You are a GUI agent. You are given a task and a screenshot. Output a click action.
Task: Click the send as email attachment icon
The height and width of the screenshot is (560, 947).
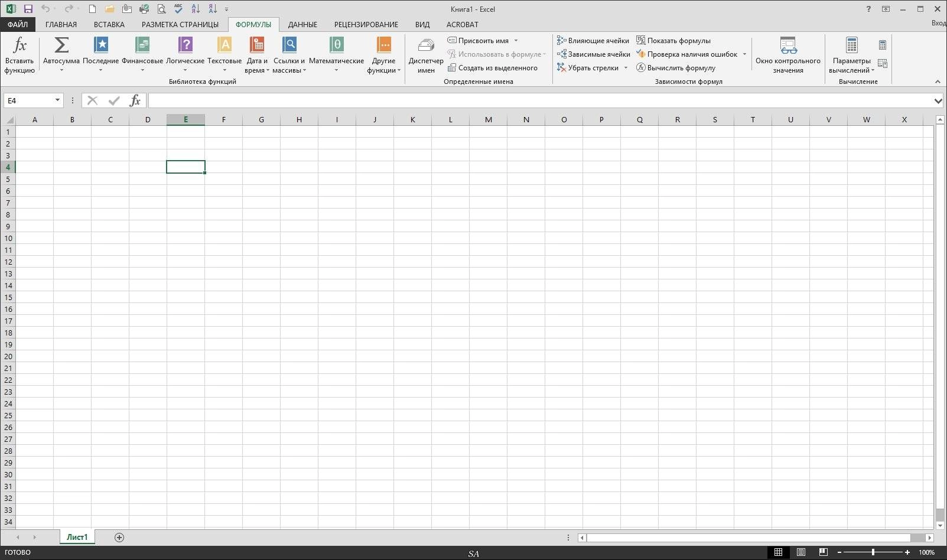pyautogui.click(x=127, y=9)
